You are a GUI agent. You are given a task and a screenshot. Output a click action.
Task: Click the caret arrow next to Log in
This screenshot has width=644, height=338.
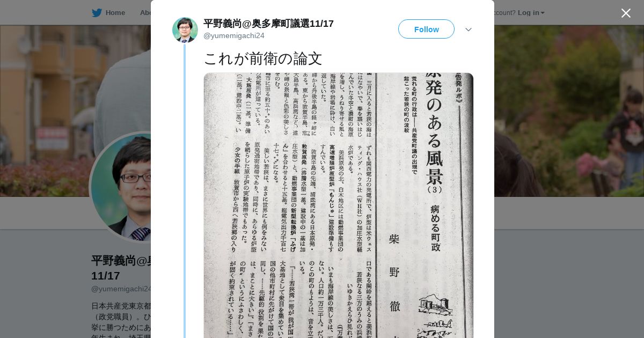[x=543, y=13]
